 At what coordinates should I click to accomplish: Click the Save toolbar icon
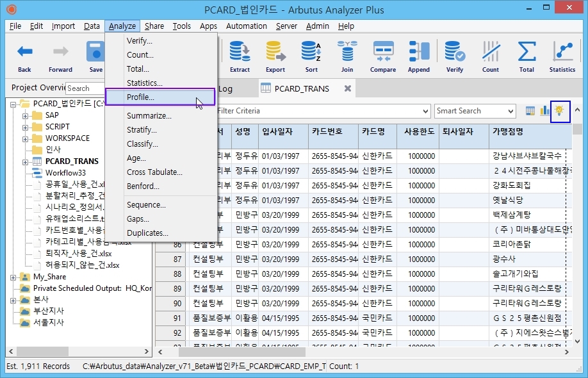[95, 52]
